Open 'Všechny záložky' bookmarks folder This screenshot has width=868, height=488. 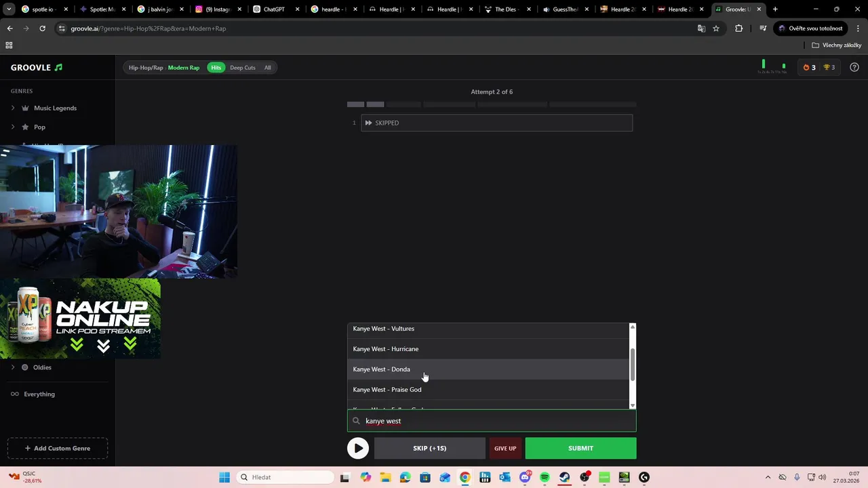pos(837,45)
